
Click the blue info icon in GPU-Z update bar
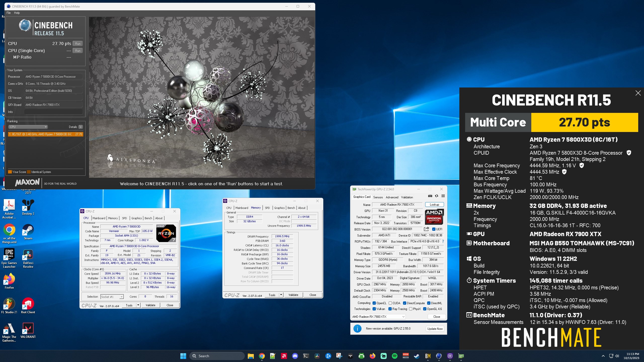357,329
